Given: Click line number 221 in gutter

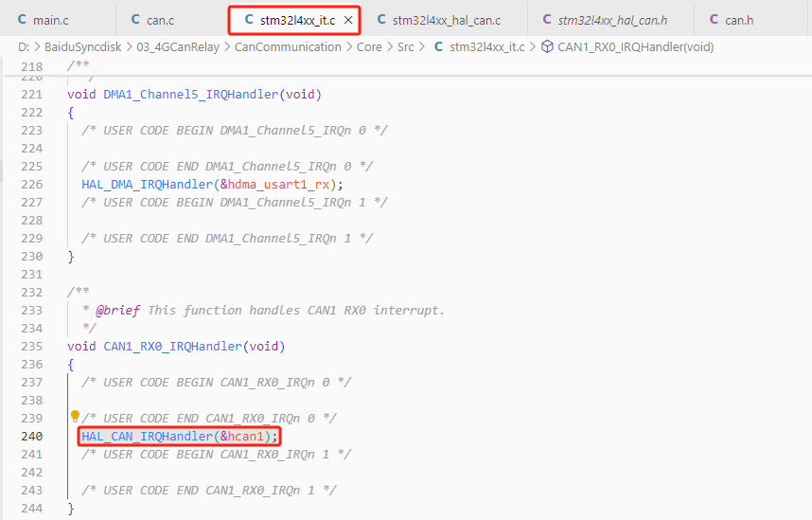Looking at the screenshot, I should 31,95.
